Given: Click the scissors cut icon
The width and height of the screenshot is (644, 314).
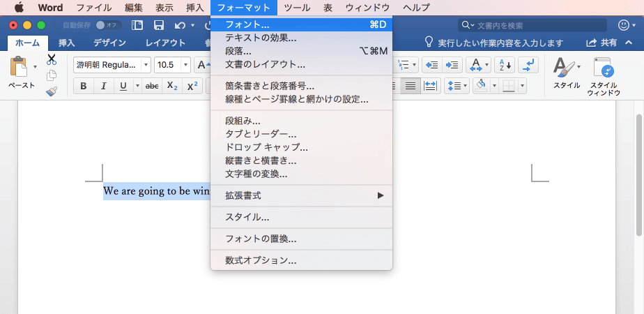Looking at the screenshot, I should [x=52, y=59].
